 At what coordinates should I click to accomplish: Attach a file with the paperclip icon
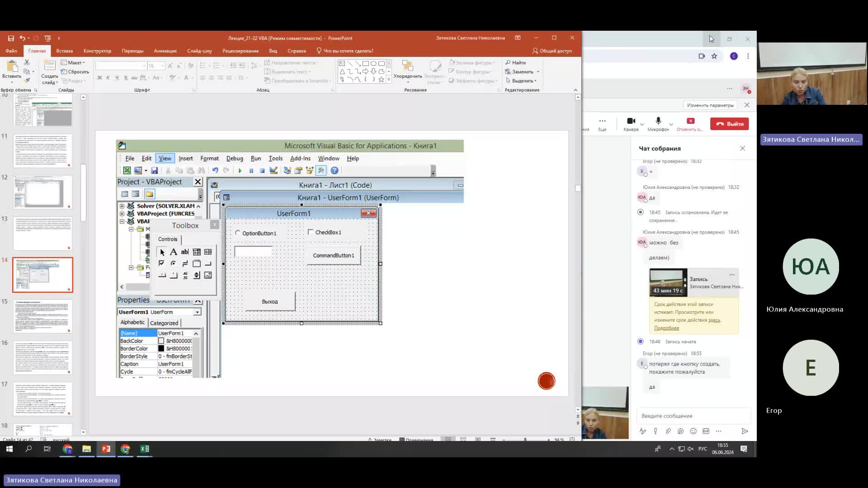point(668,431)
